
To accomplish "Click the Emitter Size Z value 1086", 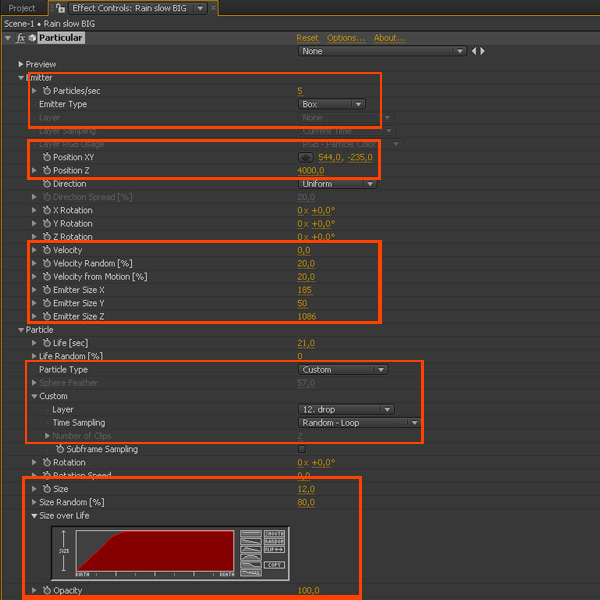I will click(307, 316).
